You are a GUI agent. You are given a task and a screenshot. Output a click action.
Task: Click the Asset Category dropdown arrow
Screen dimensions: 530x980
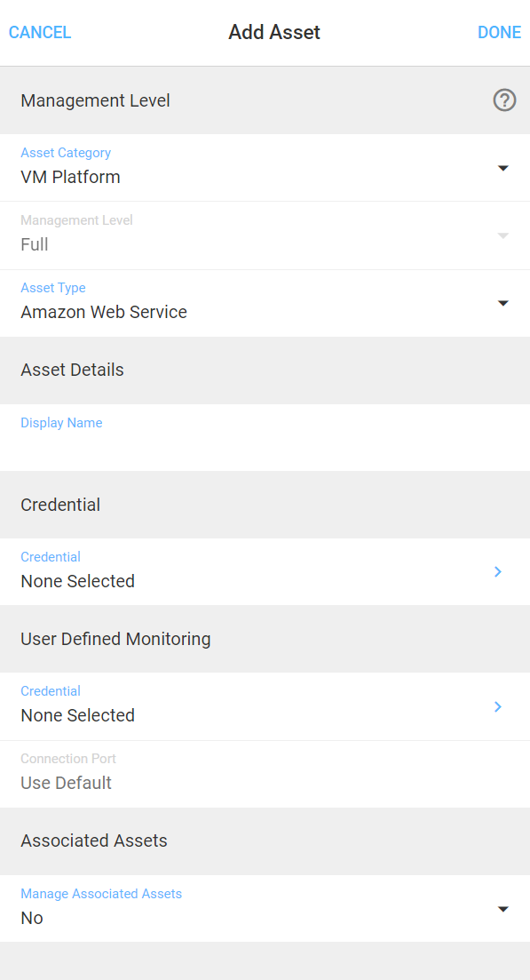[x=503, y=168]
